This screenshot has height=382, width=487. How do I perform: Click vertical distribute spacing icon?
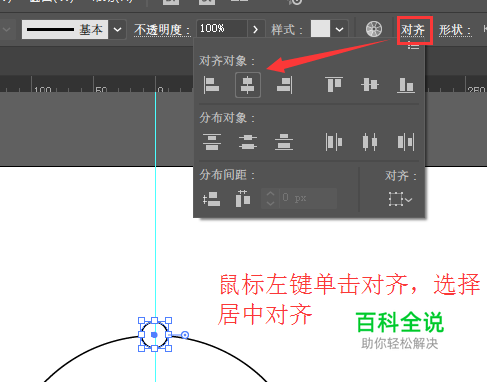coord(211,199)
